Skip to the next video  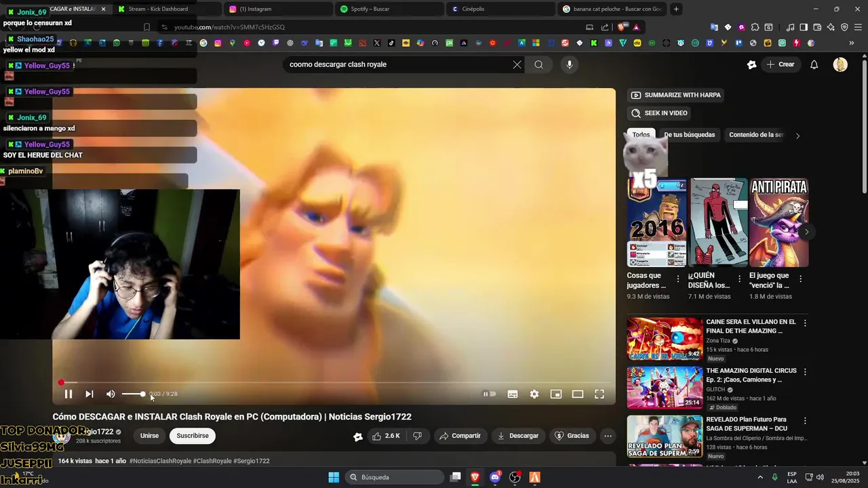coord(90,394)
